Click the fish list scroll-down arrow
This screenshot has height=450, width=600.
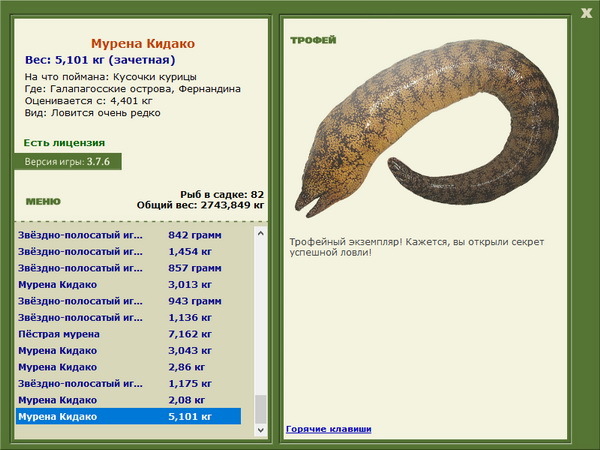point(261,430)
